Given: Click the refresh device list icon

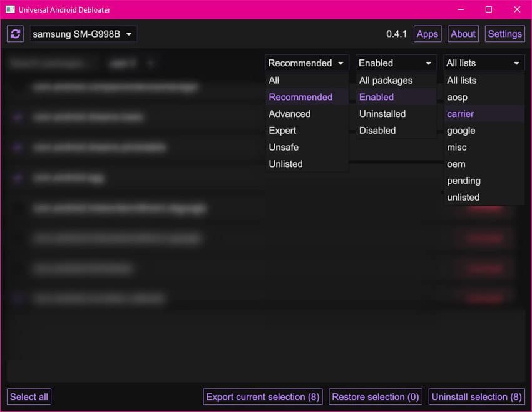Looking at the screenshot, I should 16,34.
